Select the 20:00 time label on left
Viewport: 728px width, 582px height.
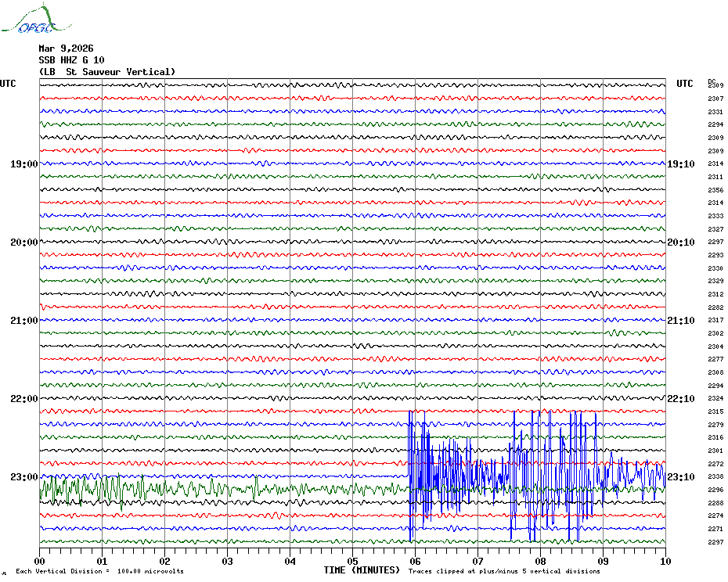click(x=23, y=242)
